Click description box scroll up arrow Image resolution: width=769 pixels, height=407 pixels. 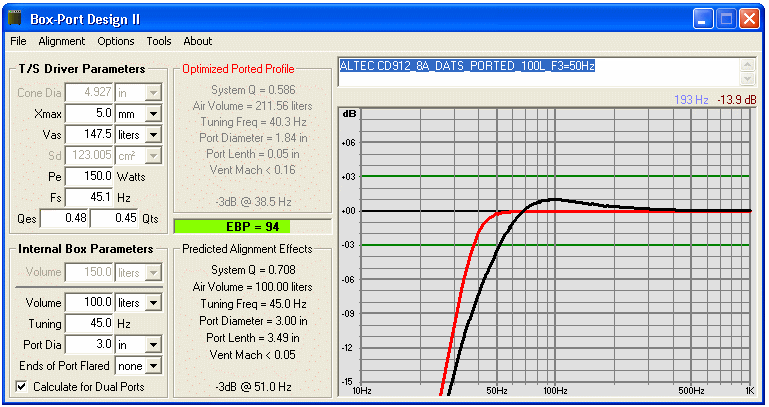747,65
